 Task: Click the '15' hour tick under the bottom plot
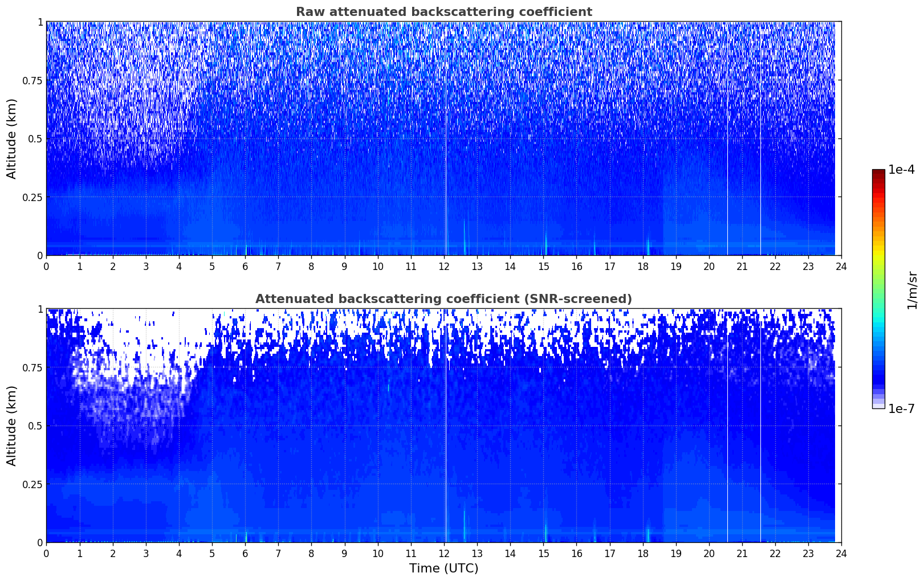543,554
